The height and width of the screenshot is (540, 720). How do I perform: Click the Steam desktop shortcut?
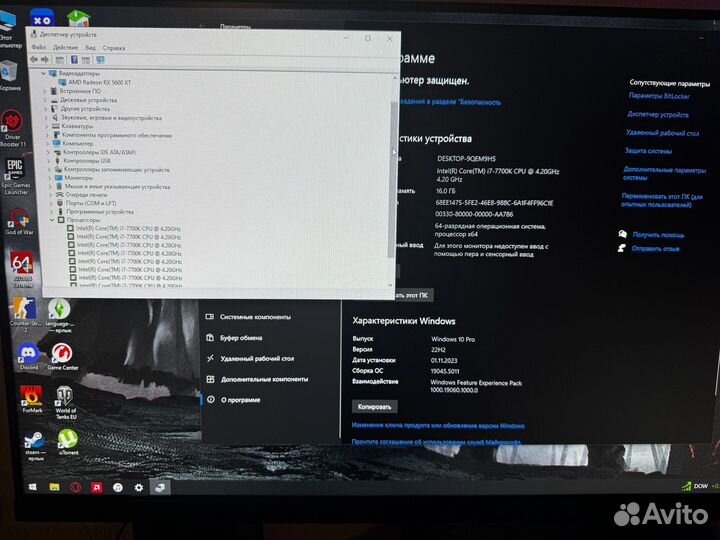tap(33, 438)
